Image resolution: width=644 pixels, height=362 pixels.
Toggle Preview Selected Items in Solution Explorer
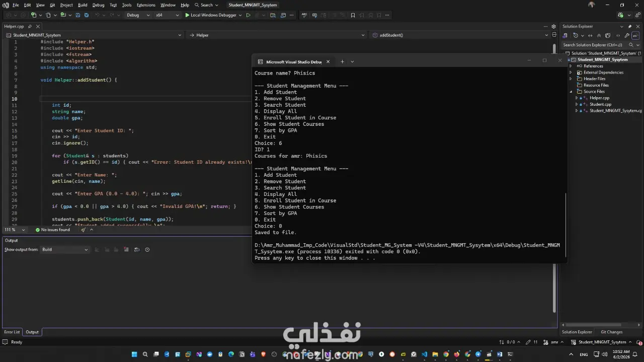(x=636, y=35)
